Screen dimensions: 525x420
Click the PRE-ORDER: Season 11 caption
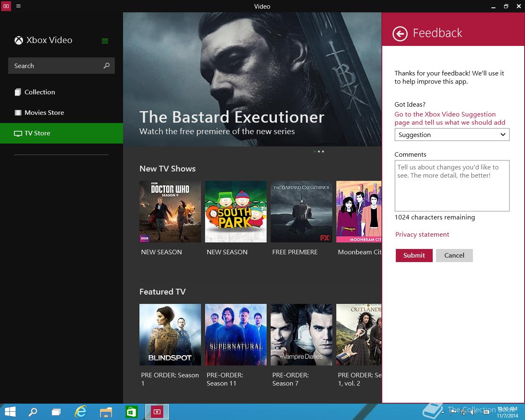225,379
